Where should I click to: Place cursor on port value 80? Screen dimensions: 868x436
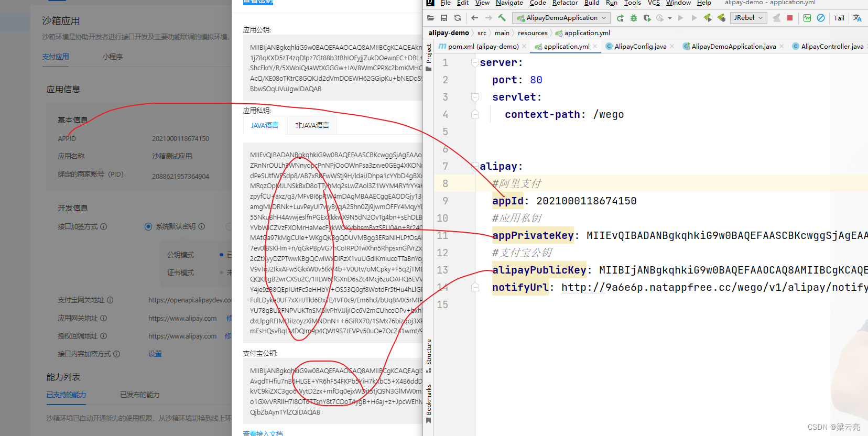click(x=536, y=80)
